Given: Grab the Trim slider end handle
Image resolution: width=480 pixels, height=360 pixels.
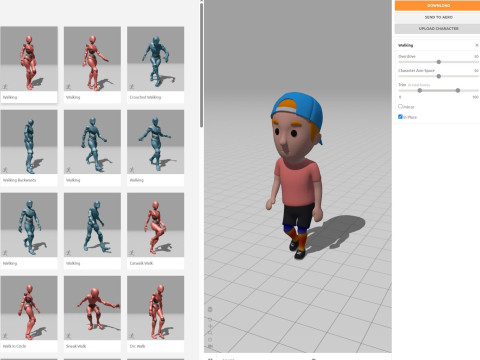Looking at the screenshot, I should [x=458, y=90].
